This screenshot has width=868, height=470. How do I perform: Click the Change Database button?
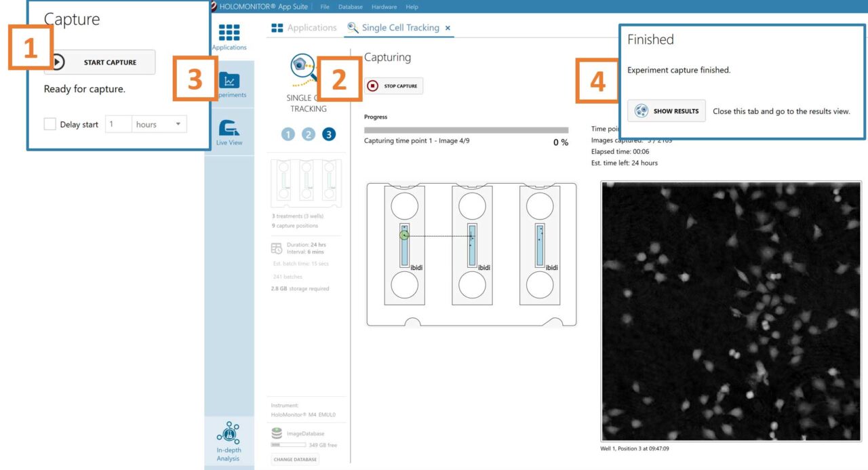click(294, 459)
